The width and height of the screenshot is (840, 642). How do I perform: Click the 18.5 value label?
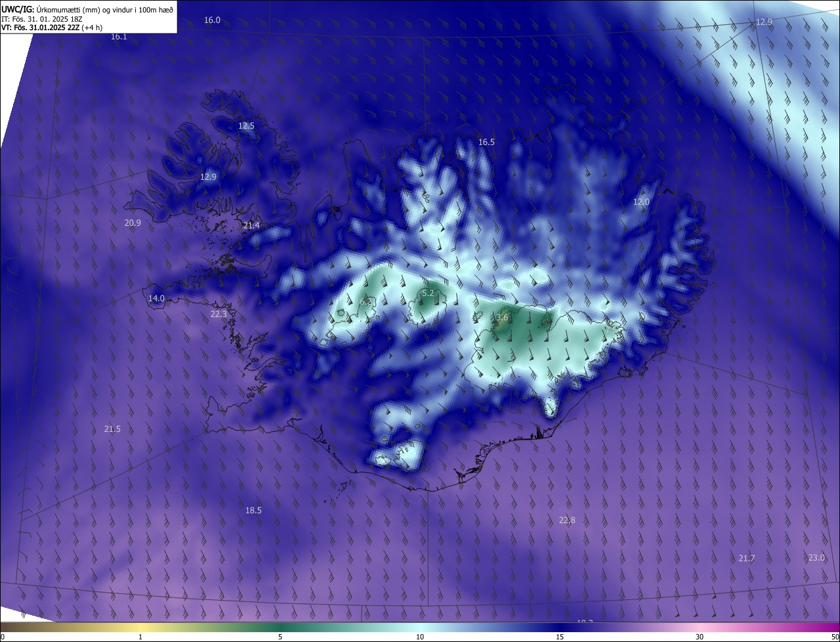[x=253, y=511]
